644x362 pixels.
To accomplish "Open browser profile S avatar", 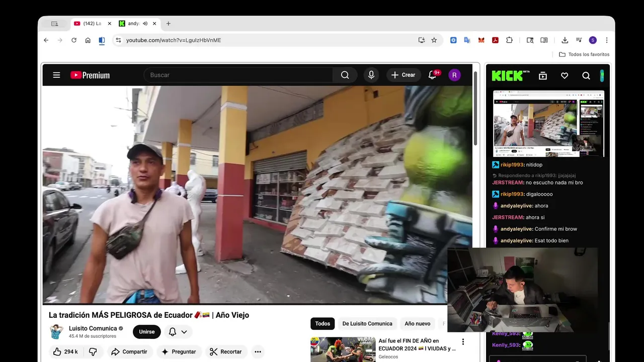I will click(593, 40).
